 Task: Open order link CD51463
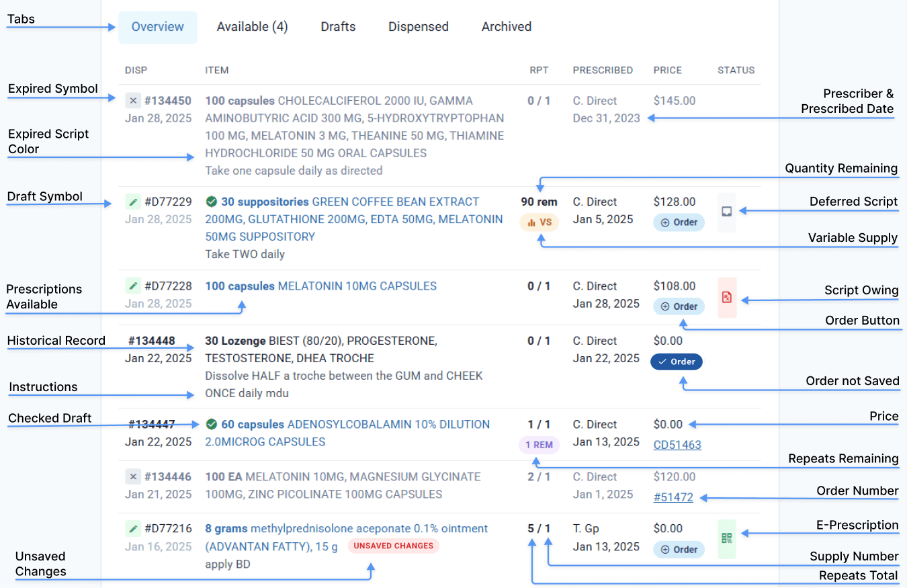coord(677,445)
